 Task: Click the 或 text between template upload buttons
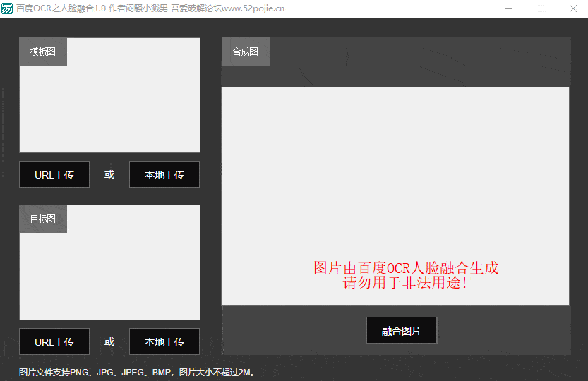109,174
